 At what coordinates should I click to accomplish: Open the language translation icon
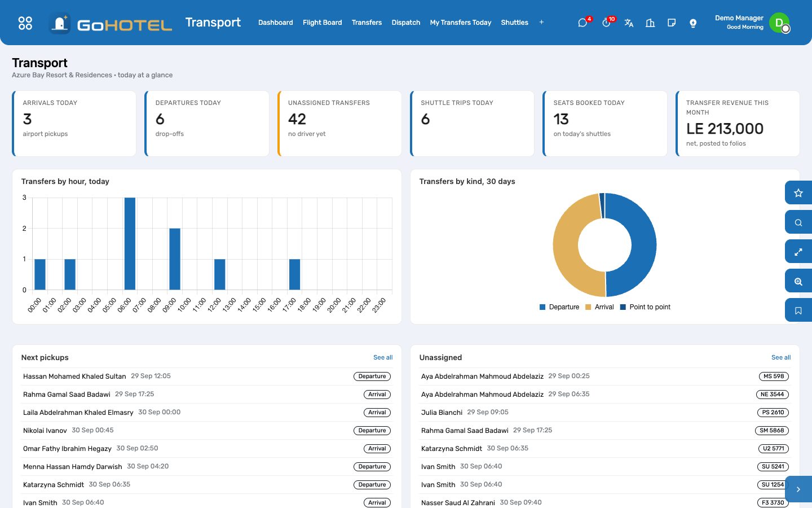(x=629, y=23)
